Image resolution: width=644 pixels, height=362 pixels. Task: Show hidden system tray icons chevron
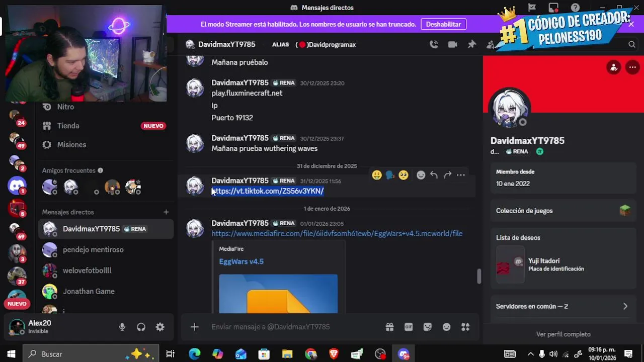click(530, 354)
